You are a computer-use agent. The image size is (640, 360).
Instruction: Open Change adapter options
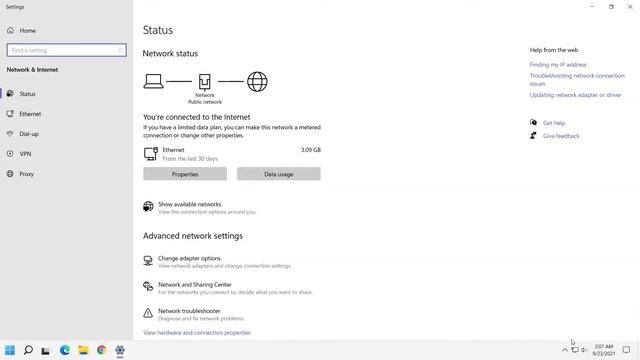pyautogui.click(x=189, y=258)
